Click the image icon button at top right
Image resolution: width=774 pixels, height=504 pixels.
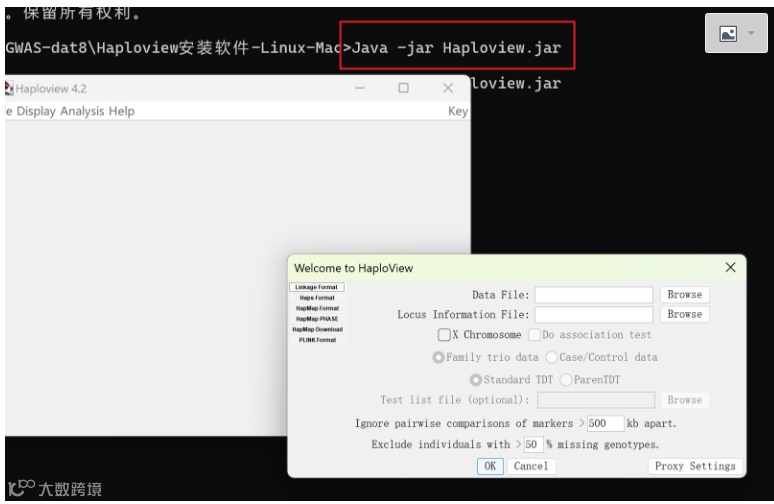pyautogui.click(x=728, y=34)
